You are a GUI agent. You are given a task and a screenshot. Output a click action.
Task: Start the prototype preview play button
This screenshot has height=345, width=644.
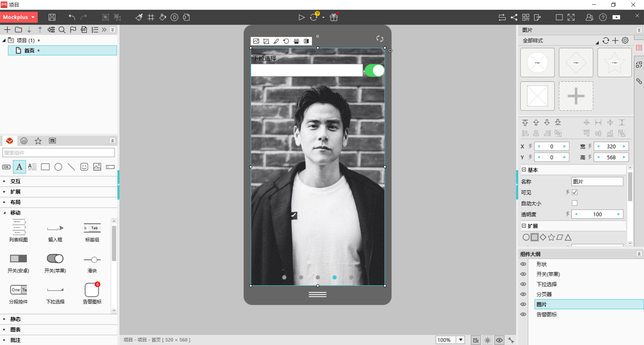point(302,17)
